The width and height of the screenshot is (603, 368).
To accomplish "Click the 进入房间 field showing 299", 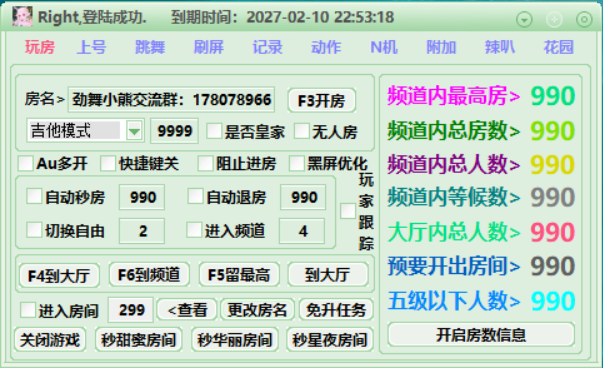I will pyautogui.click(x=131, y=310).
